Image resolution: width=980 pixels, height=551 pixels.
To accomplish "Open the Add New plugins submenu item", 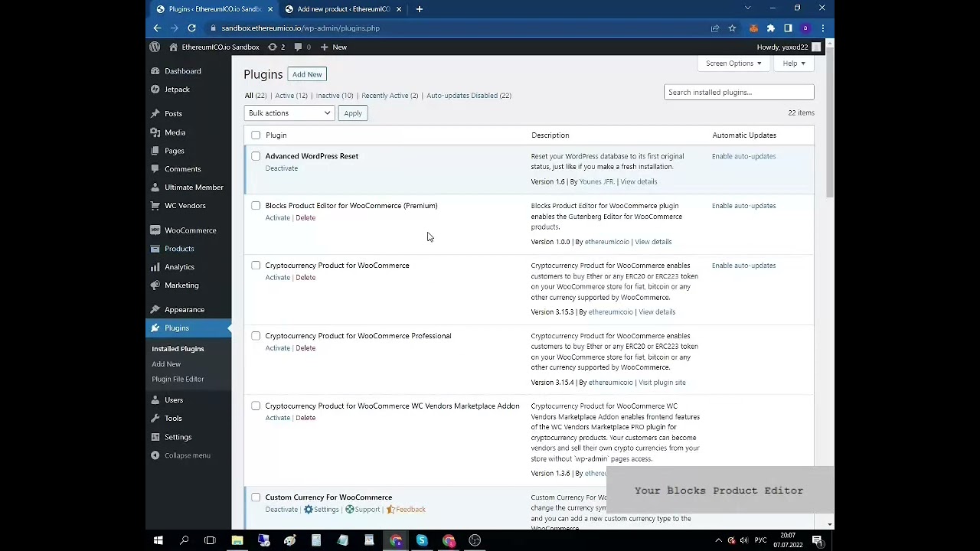I will coord(166,364).
